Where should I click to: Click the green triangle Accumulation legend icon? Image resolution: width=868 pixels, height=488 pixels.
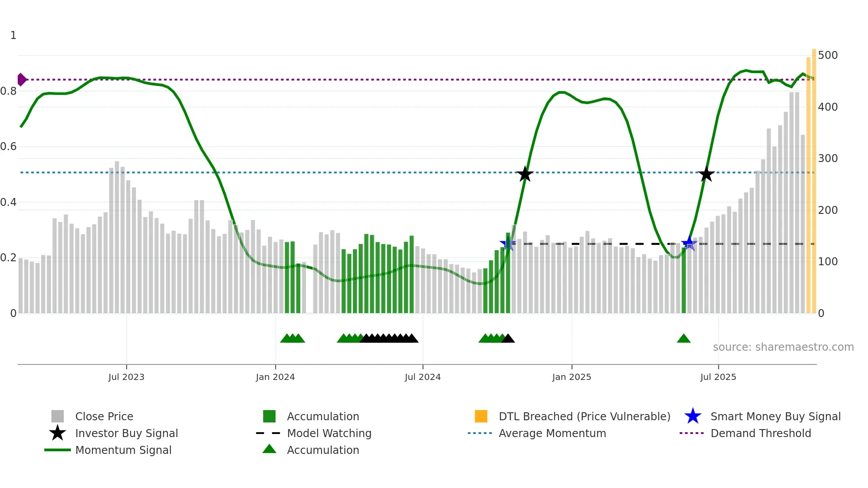269,449
